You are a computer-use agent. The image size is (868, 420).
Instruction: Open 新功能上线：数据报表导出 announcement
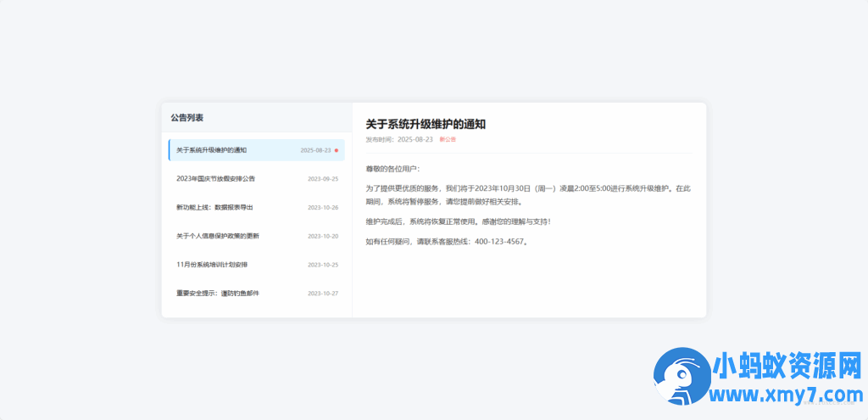click(x=256, y=207)
